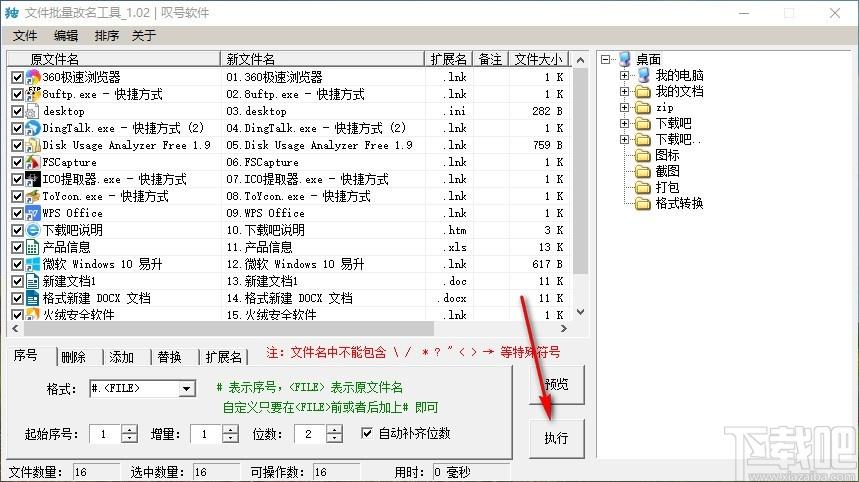Uncheck the 8uftp.exe file checkbox
The height and width of the screenshot is (482, 859).
[x=17, y=94]
